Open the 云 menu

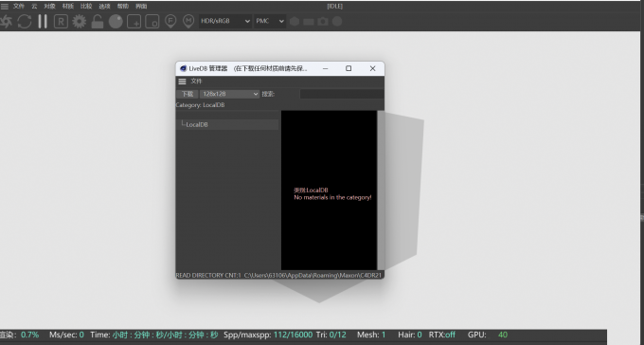click(x=34, y=7)
